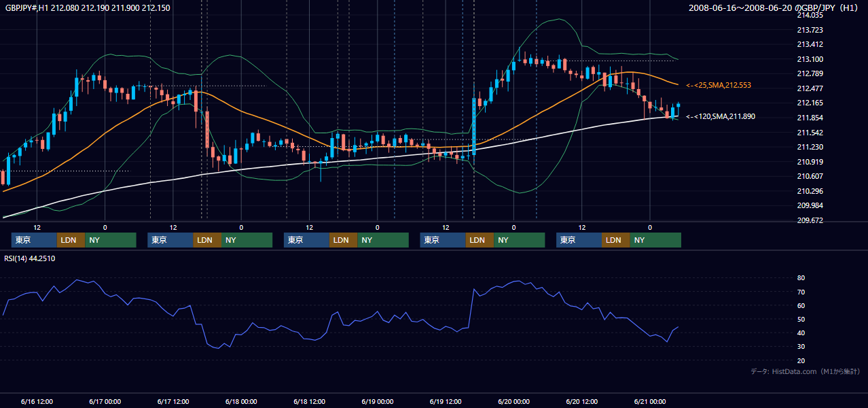
Task: Select the first NY session box
Action: (x=111, y=240)
